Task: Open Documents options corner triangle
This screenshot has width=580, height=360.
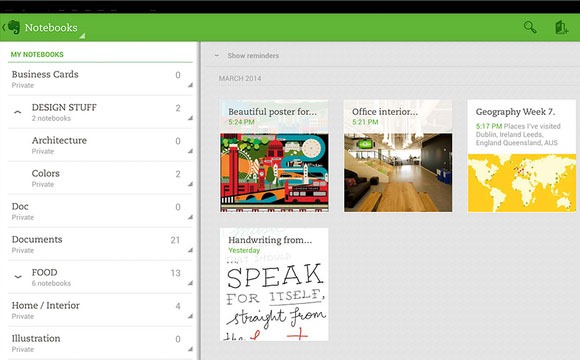Action: click(x=190, y=250)
